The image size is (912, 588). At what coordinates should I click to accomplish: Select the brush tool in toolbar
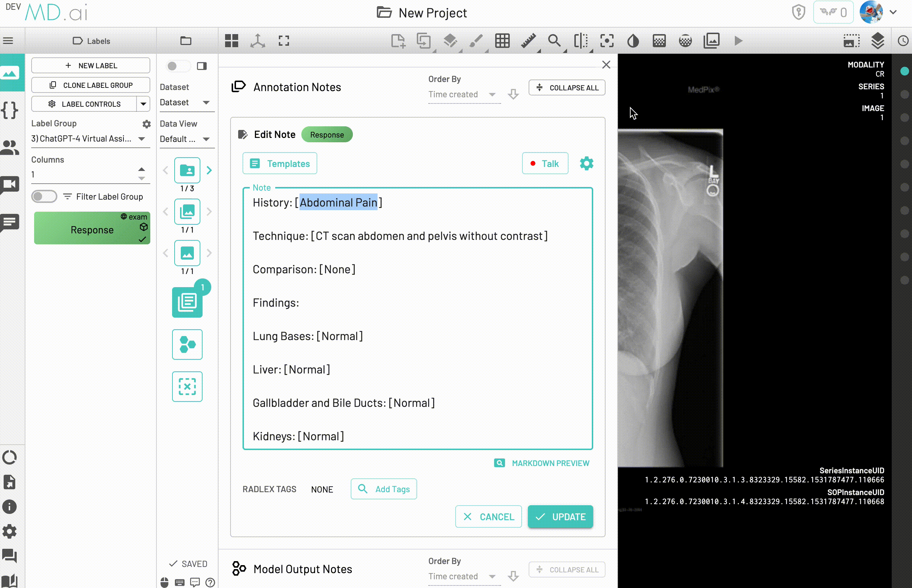tap(476, 41)
